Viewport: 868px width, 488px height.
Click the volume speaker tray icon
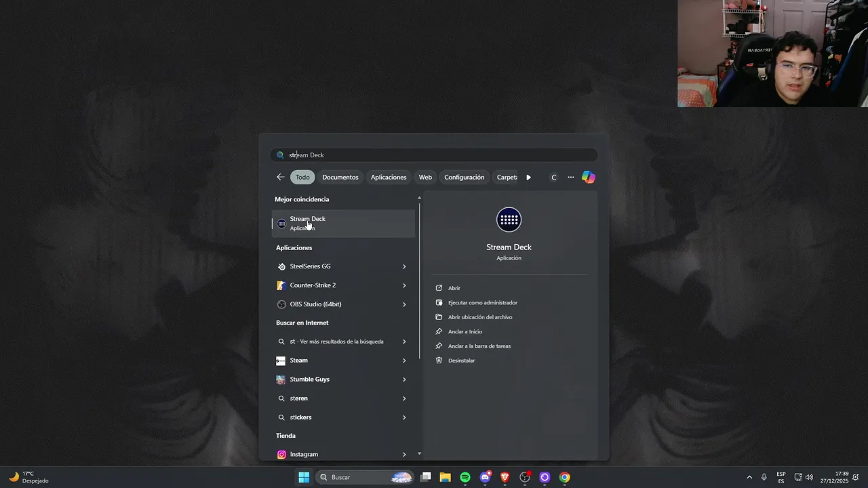tap(809, 477)
